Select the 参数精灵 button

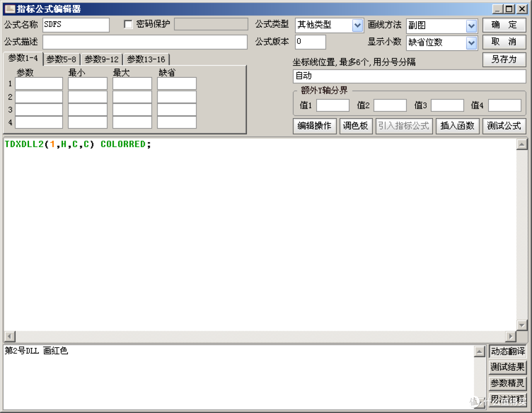(x=507, y=383)
